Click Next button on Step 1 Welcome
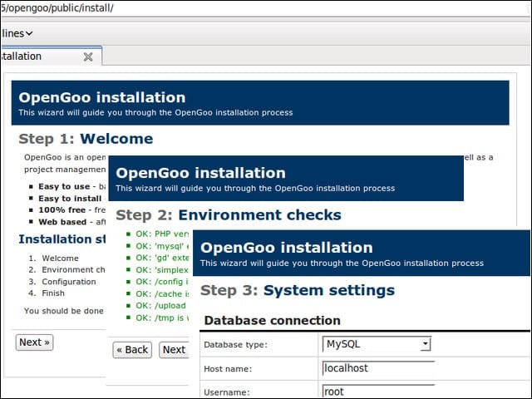Screen dimensions: 532x399 pyautogui.click(x=34, y=342)
